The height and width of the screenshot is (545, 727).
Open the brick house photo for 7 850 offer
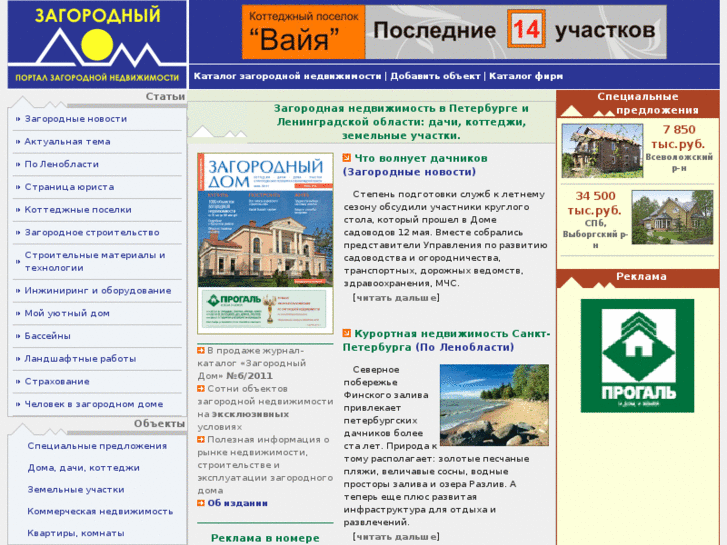coord(602,150)
